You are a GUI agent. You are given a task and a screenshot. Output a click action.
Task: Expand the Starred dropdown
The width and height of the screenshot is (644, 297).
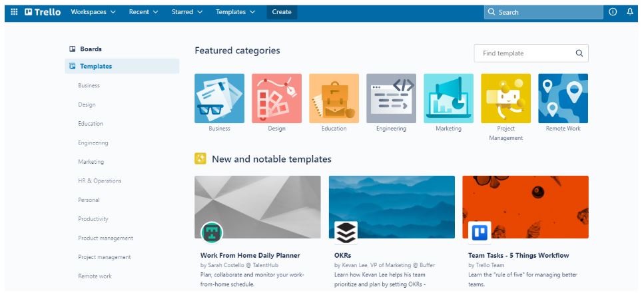pyautogui.click(x=186, y=12)
